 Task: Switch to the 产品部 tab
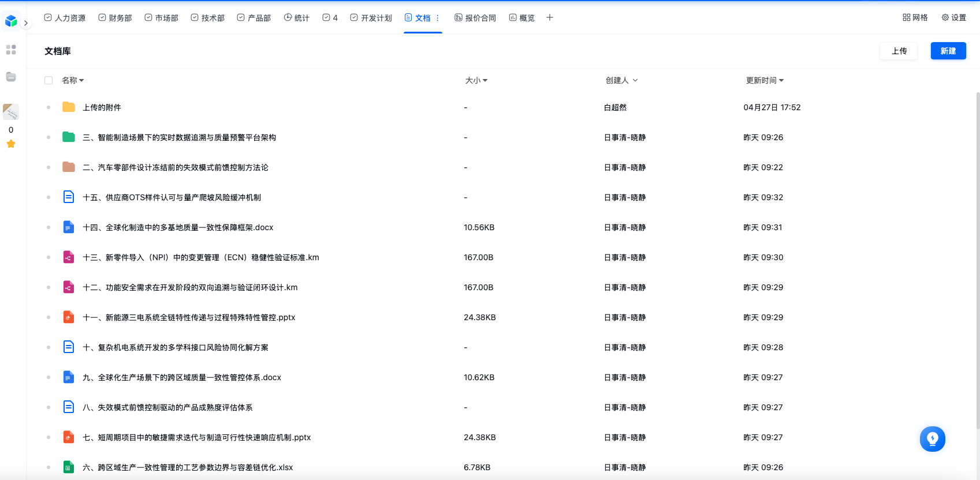click(x=254, y=18)
